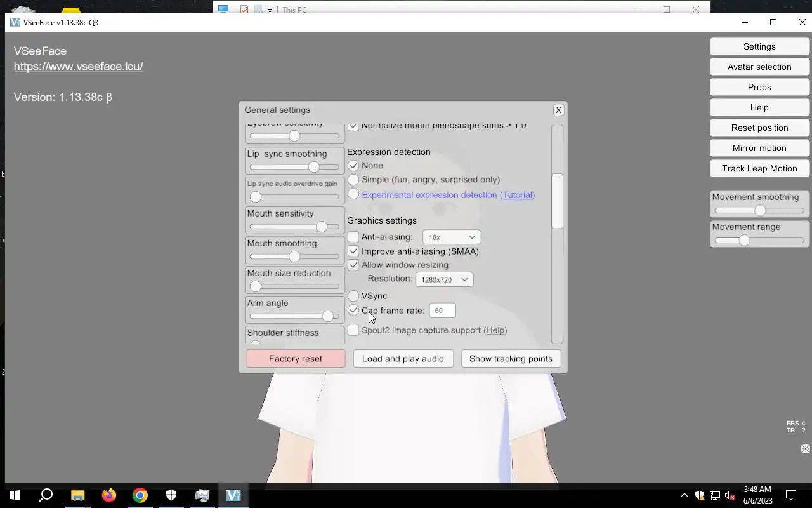Click the settings dialog vertical scrollbar thumb
Image resolution: width=812 pixels, height=508 pixels.
tap(557, 201)
